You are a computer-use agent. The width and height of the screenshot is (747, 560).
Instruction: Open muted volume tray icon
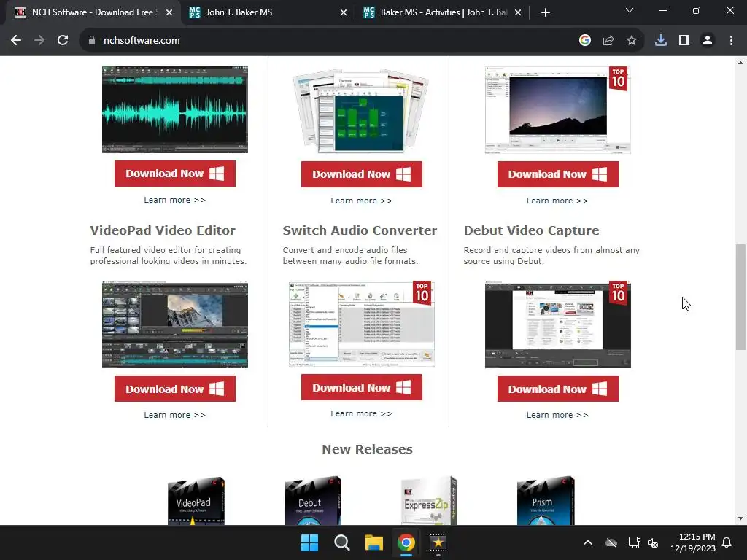[653, 542]
